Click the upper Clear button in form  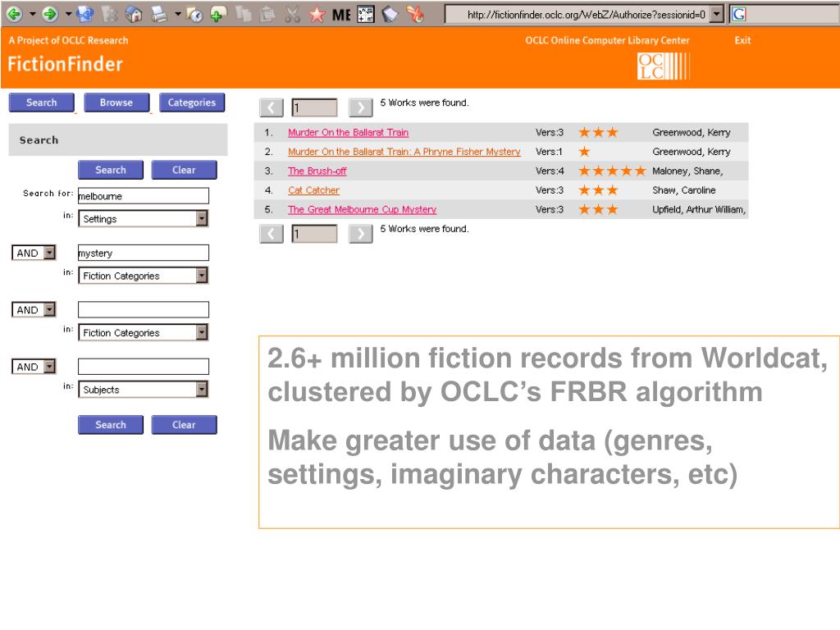(x=184, y=170)
